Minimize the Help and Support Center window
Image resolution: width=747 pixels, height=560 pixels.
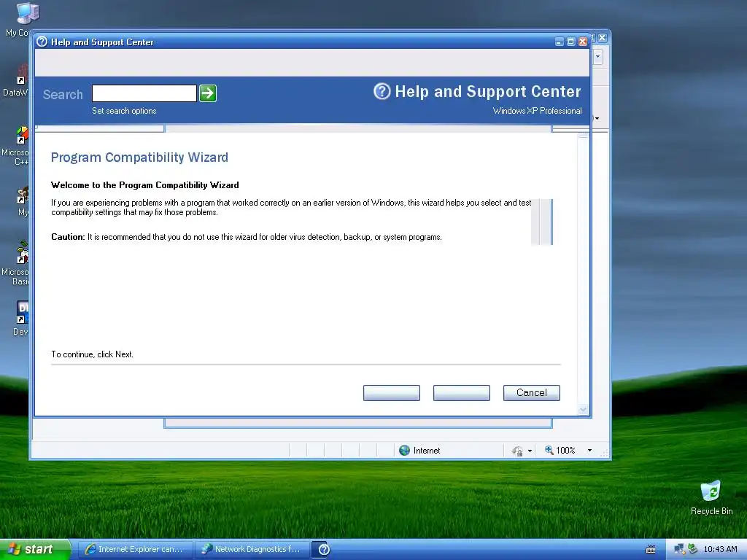(x=560, y=42)
